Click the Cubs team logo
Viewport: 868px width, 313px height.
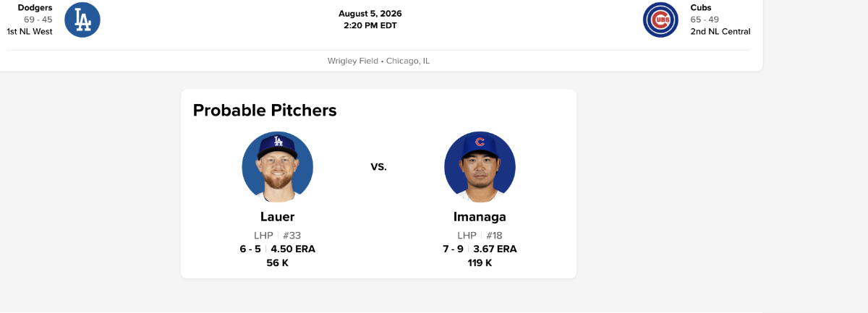tap(660, 20)
